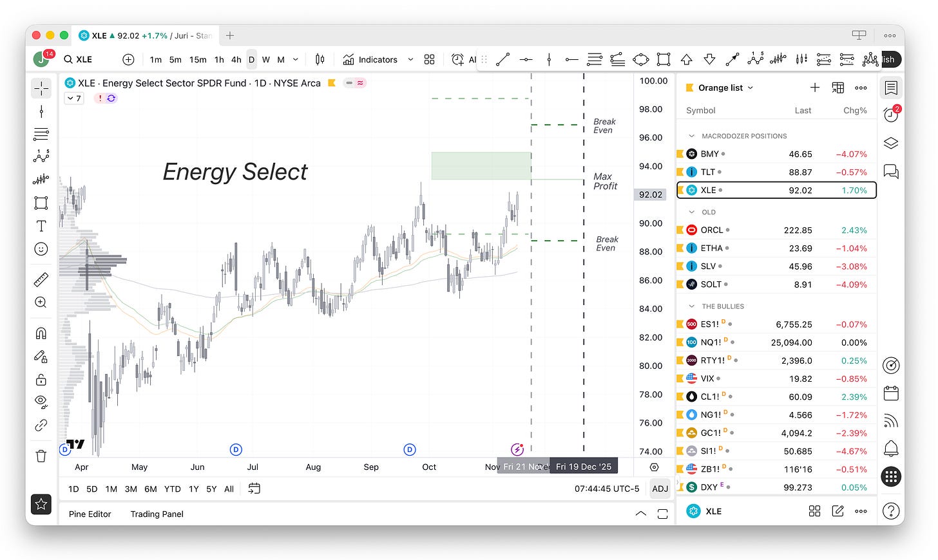Select the ellipse drawing shortcut
Image resolution: width=938 pixels, height=560 pixels.
coord(641,59)
